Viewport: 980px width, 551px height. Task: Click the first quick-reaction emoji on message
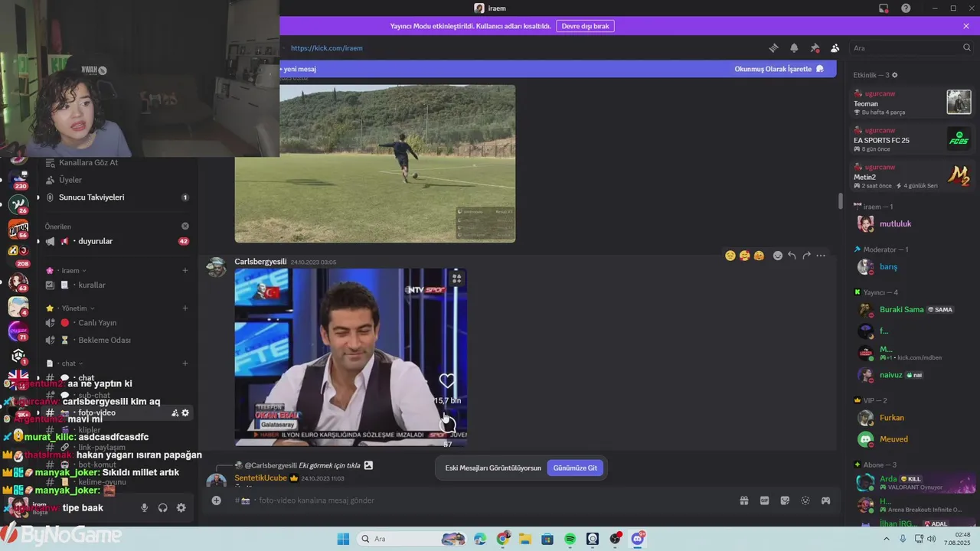(x=730, y=256)
